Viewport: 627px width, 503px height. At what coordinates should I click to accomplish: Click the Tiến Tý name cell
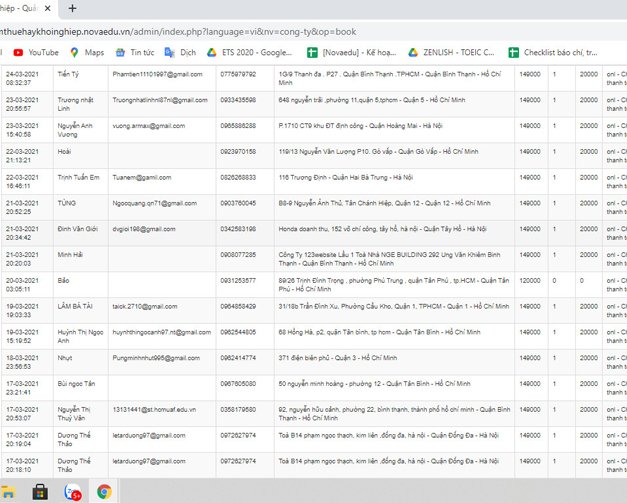click(x=69, y=74)
